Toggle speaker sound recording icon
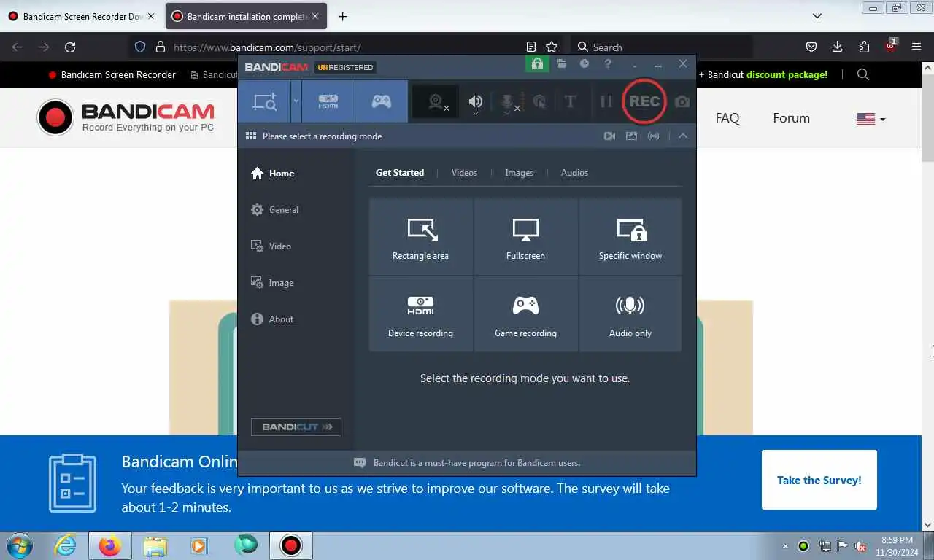Screen dimensions: 934x560 (476, 102)
